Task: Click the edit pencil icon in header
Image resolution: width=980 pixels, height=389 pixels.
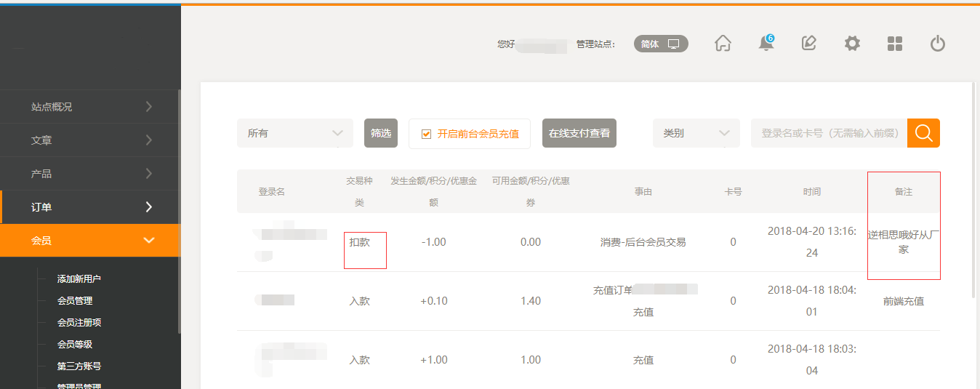Action: pyautogui.click(x=808, y=44)
